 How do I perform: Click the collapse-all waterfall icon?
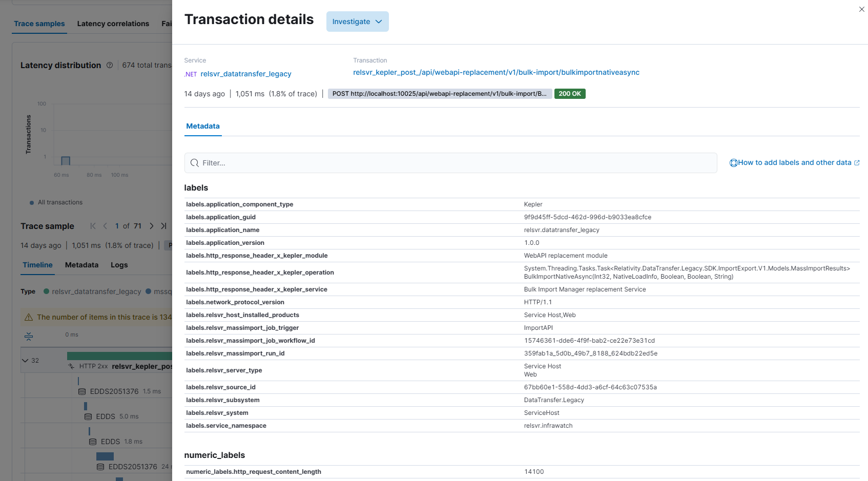point(29,336)
